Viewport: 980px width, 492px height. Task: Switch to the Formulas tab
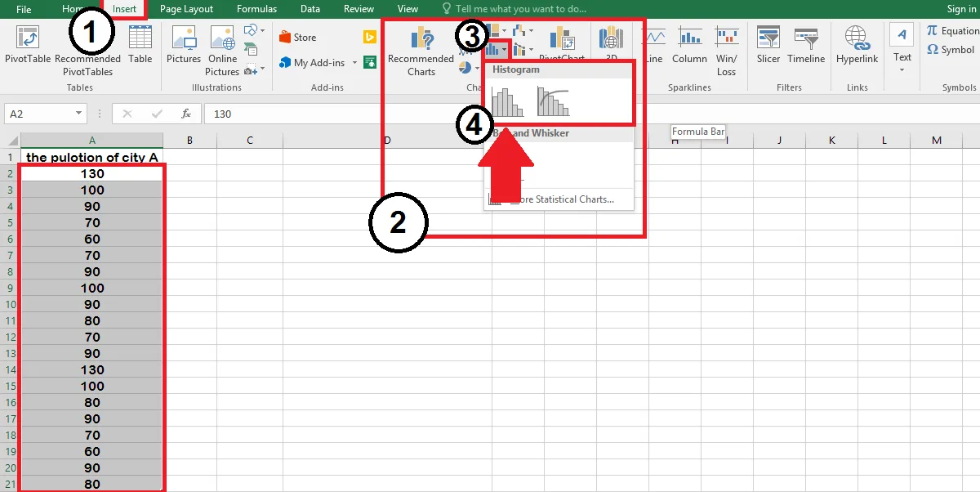[256, 9]
